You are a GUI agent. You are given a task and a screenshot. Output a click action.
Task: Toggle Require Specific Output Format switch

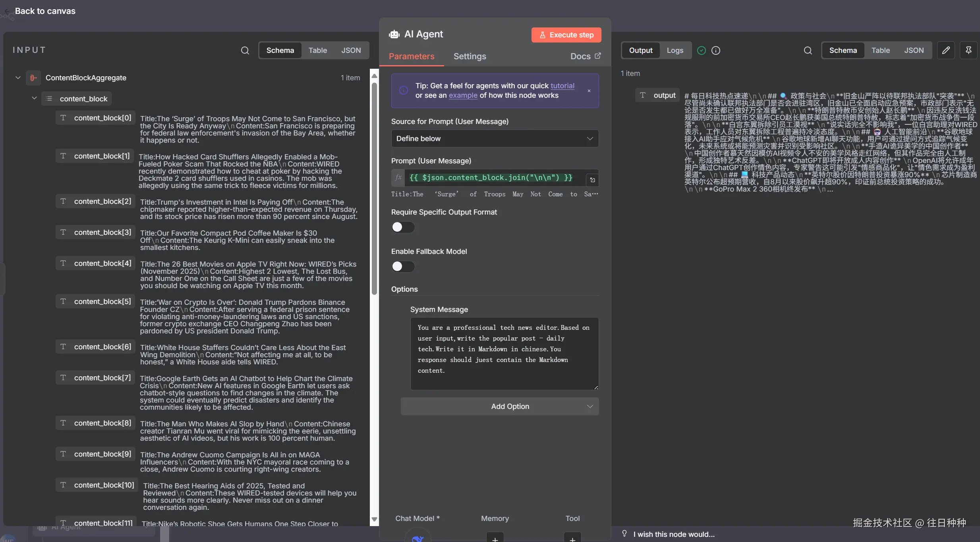click(403, 227)
